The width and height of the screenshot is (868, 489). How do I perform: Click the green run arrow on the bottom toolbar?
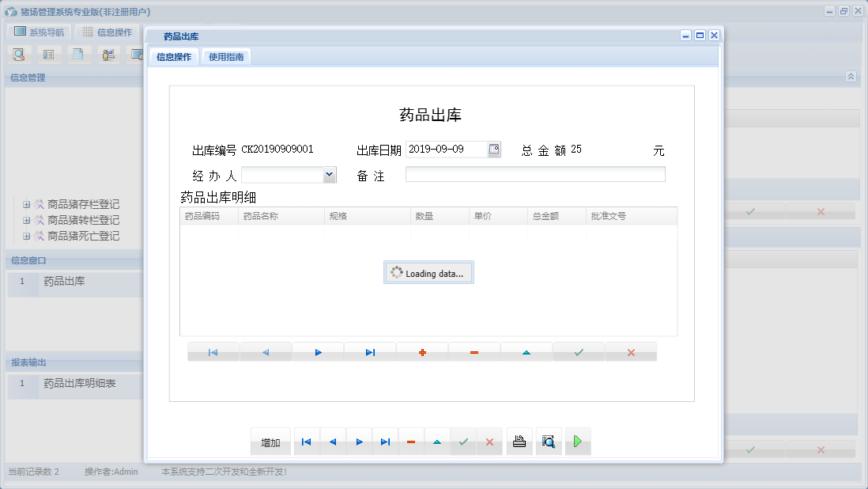[577, 442]
